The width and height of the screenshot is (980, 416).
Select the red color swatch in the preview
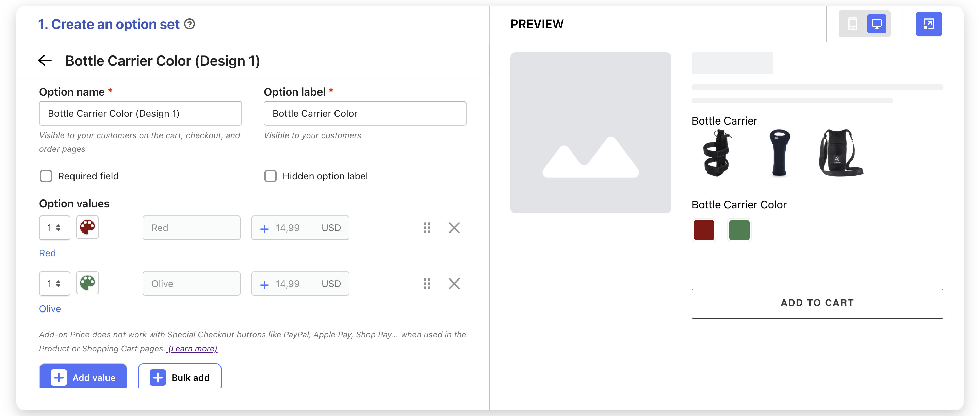click(703, 230)
